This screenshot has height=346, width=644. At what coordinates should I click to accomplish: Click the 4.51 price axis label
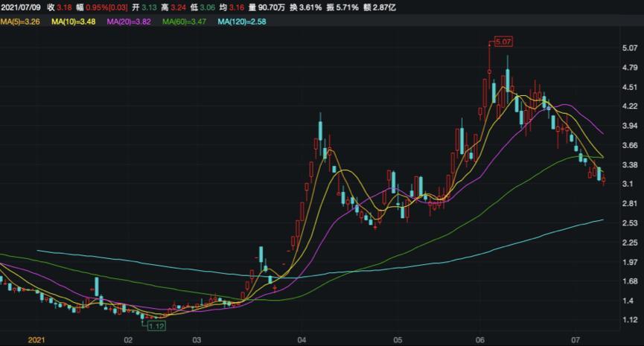[628, 87]
